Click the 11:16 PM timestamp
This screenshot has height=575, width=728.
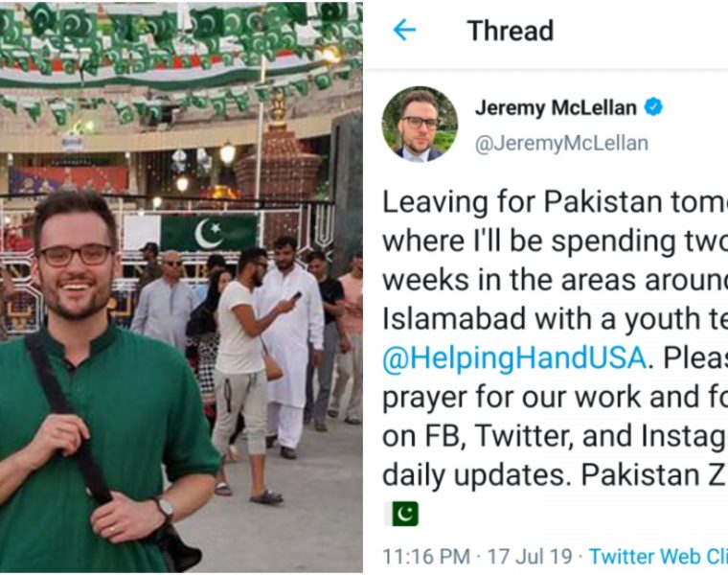425,556
